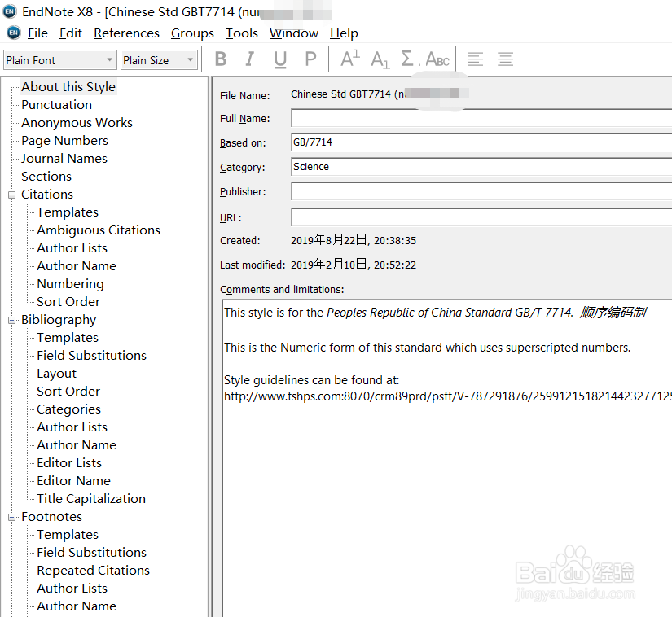This screenshot has height=617, width=672.
Task: Click the Based on field containing GB/7714
Action: pyautogui.click(x=481, y=142)
